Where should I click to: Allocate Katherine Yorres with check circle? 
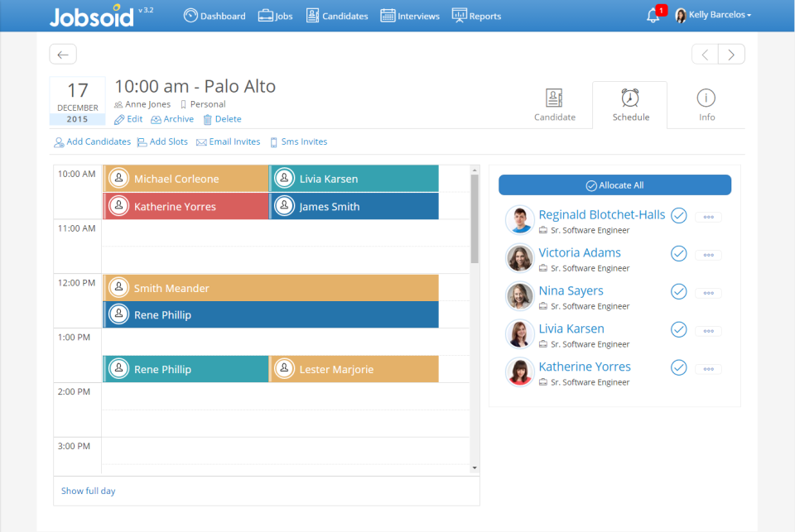[679, 367]
